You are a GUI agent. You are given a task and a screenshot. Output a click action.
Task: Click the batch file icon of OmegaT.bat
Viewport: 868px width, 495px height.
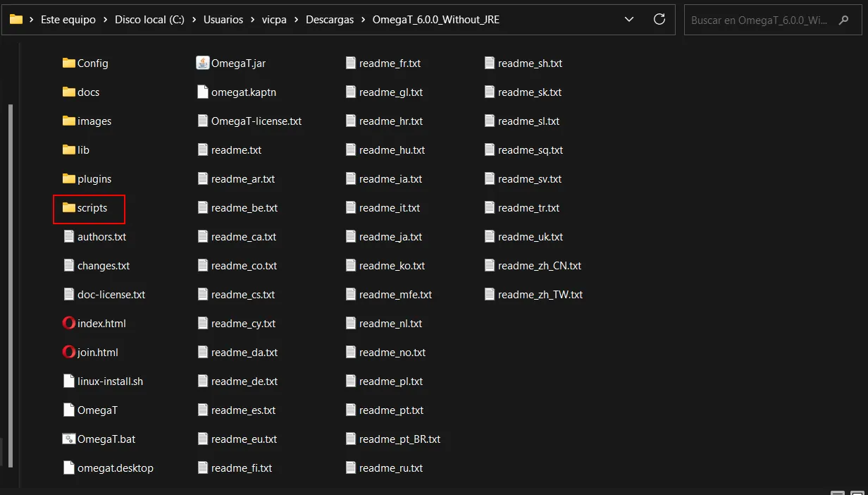68,439
